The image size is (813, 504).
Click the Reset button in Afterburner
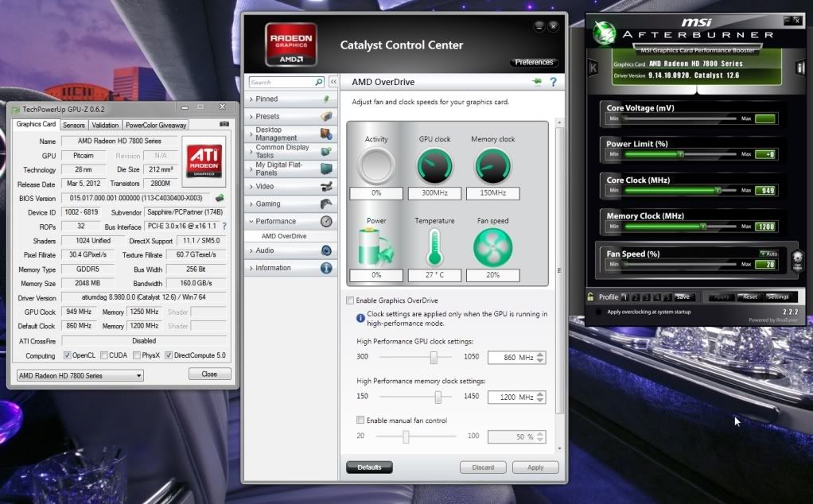(x=749, y=297)
